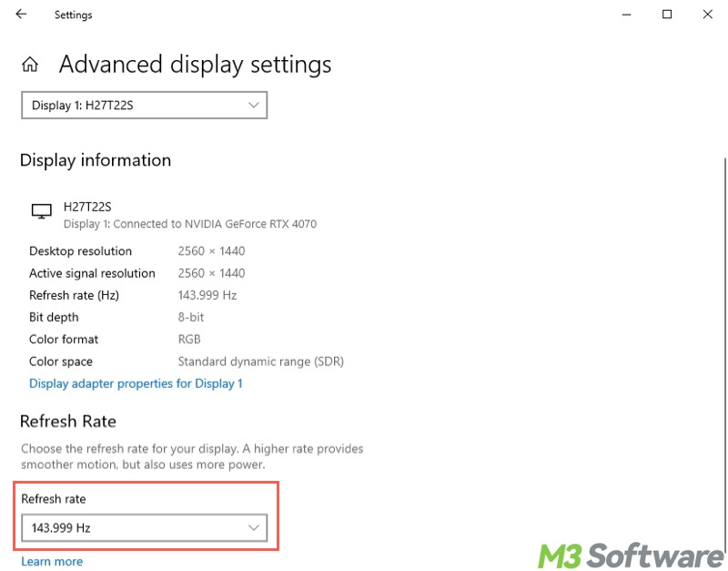This screenshot has height=571, width=728.
Task: Open the Settings home page icon
Action: tap(30, 64)
